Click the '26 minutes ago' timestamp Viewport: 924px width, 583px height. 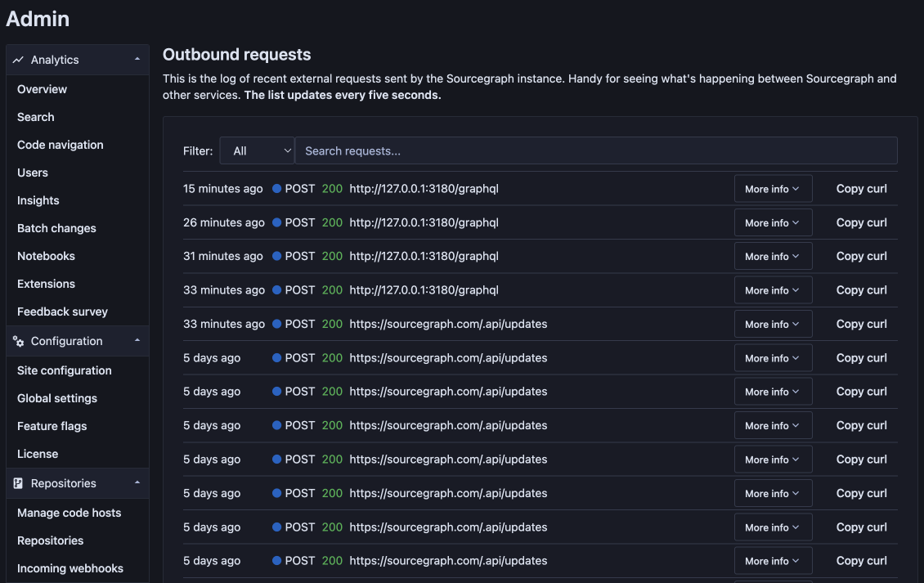[224, 222]
